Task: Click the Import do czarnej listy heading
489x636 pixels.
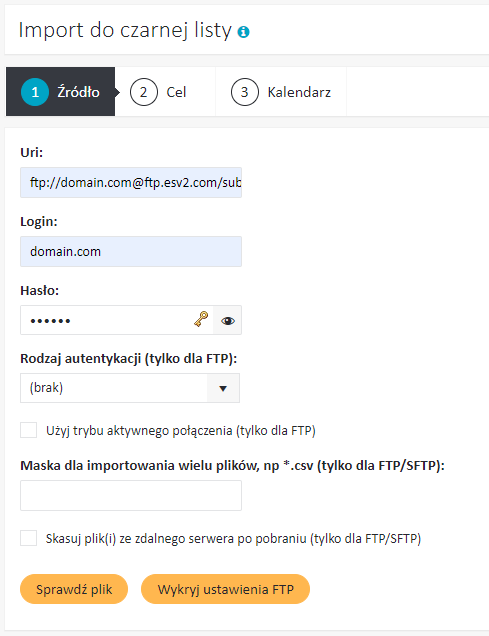Action: tap(125, 30)
